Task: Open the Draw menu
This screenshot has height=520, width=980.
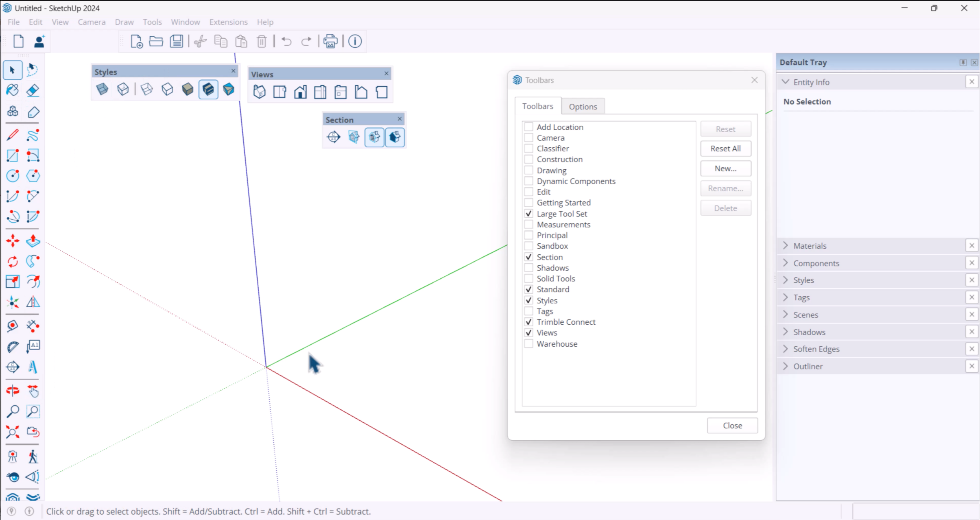Action: point(124,22)
